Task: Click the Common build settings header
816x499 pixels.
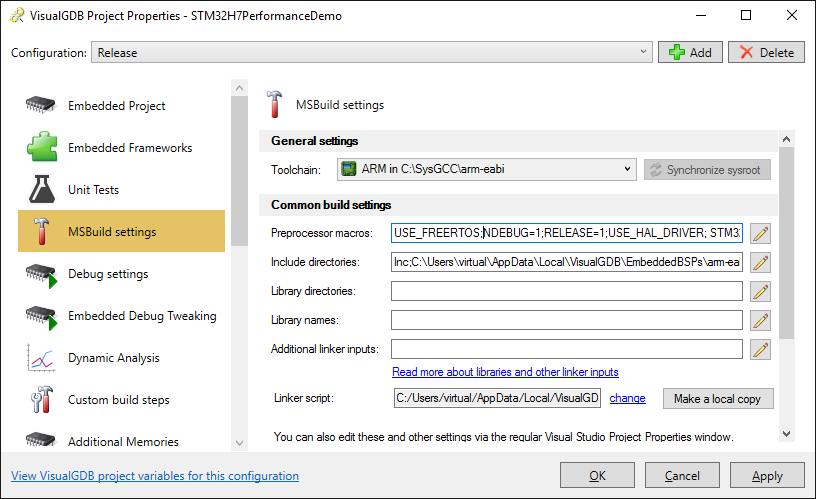Action: (518, 205)
